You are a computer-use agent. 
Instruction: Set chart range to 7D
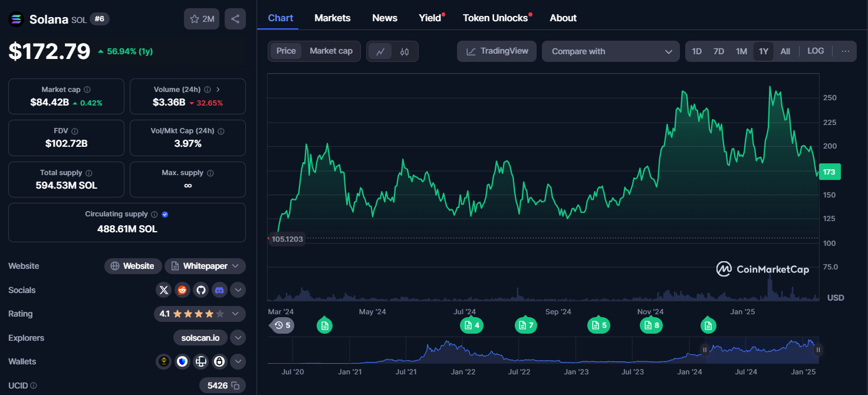point(718,51)
